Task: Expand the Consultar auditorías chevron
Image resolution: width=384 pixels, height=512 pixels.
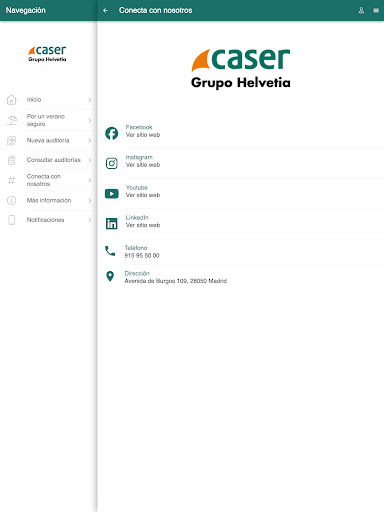Action: point(90,160)
